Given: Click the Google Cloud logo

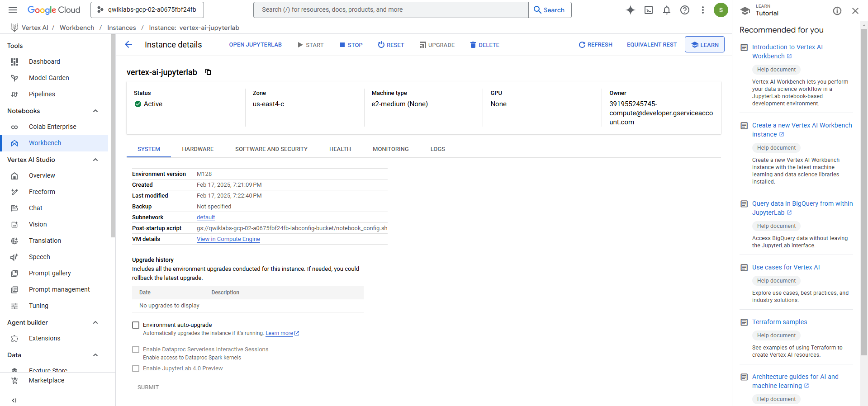Looking at the screenshot, I should 54,10.
